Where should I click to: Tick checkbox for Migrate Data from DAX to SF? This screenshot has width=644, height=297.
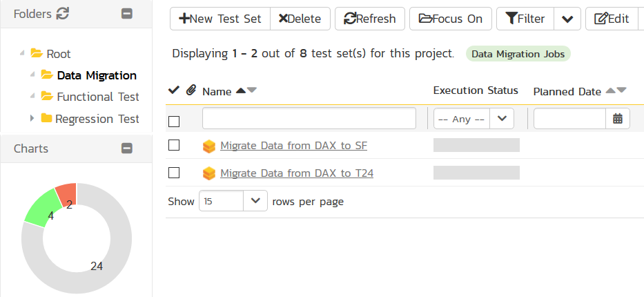(x=174, y=146)
